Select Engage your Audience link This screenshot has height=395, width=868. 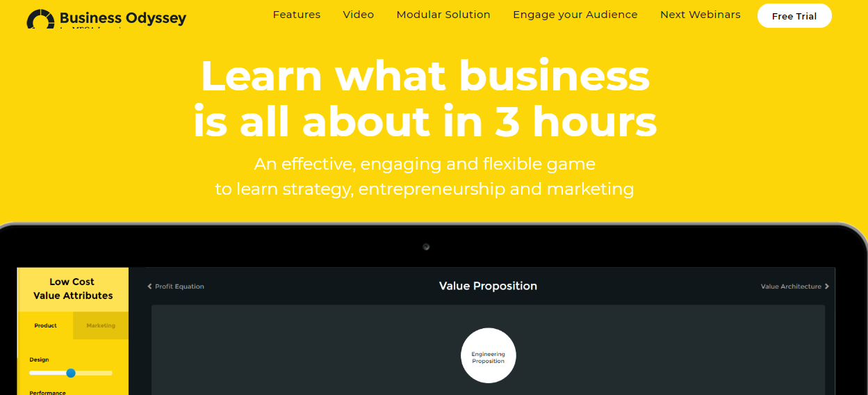pos(575,15)
